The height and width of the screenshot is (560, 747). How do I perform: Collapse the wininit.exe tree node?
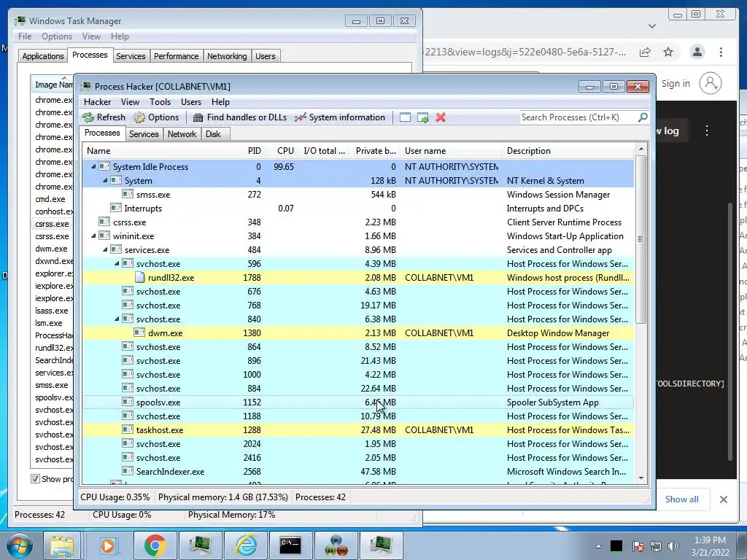pos(93,236)
